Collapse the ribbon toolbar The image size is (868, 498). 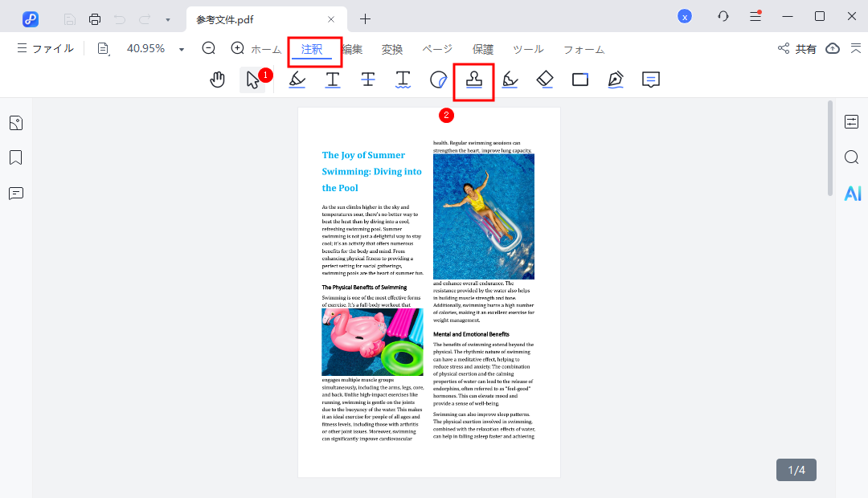(x=854, y=49)
